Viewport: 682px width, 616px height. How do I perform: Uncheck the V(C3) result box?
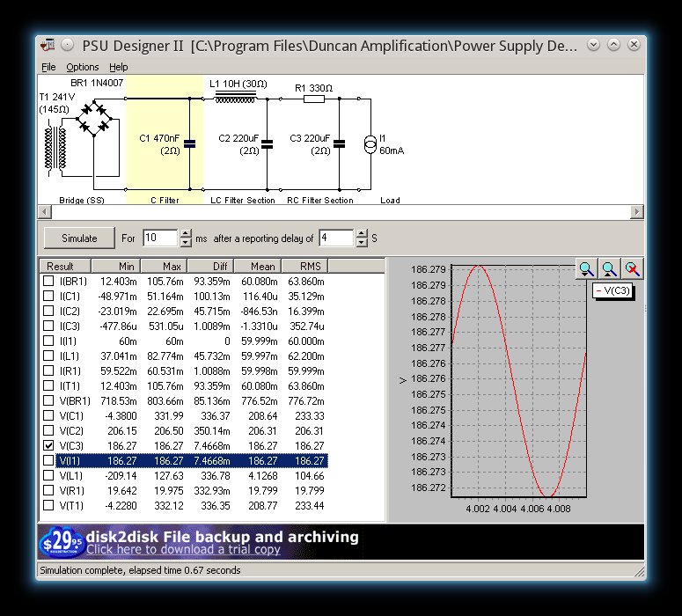pos(48,445)
